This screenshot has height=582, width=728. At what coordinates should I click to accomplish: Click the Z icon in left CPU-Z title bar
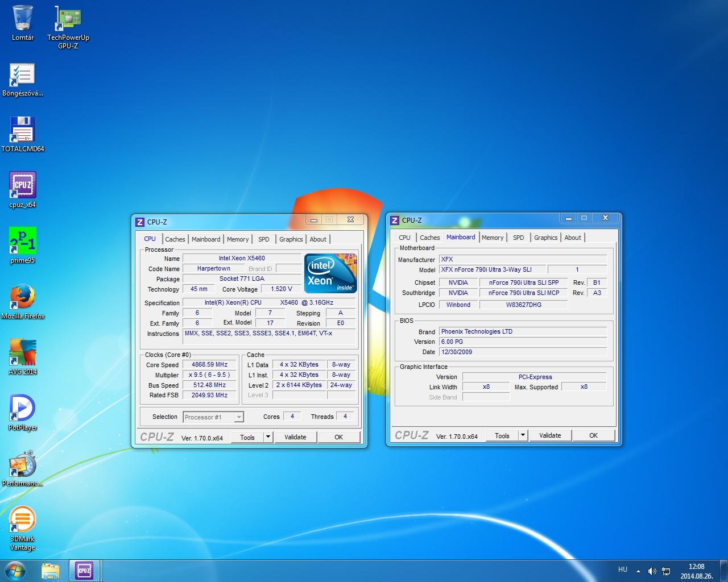(140, 222)
